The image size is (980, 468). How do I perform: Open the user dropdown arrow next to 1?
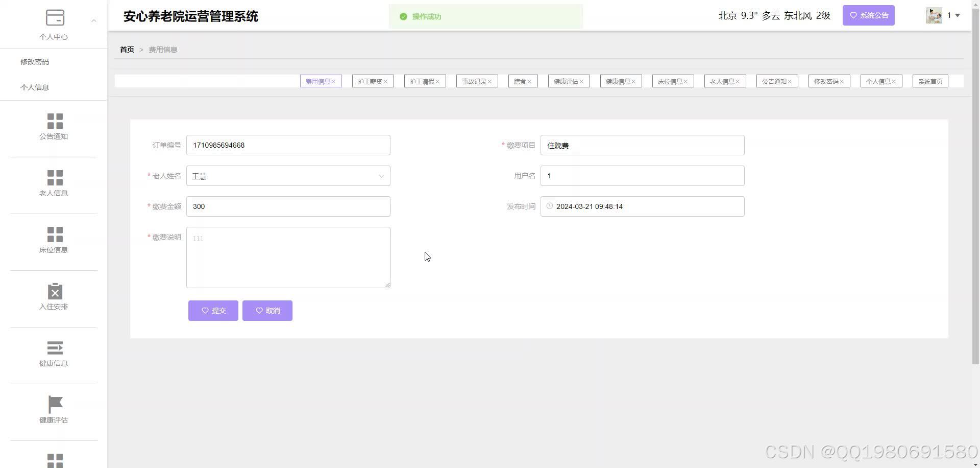tap(958, 15)
